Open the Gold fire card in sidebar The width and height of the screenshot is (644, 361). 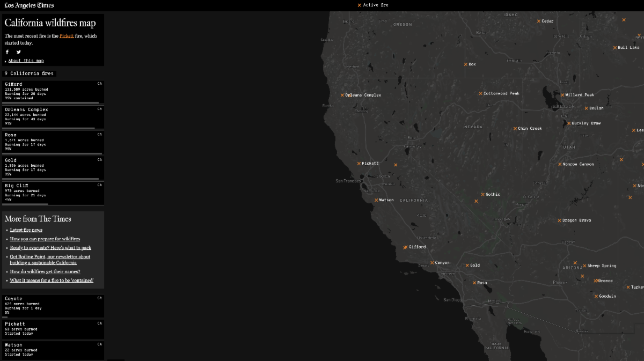[52, 167]
